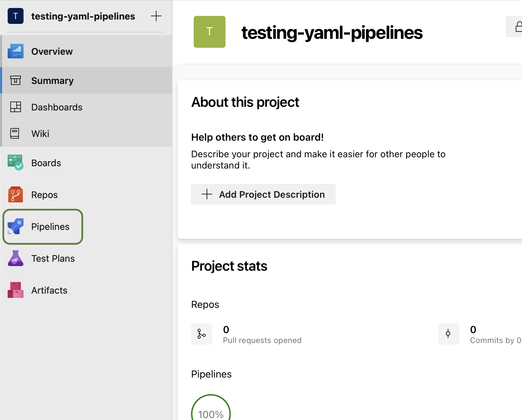
Task: Open the Wiki menu entry
Action: click(x=40, y=134)
